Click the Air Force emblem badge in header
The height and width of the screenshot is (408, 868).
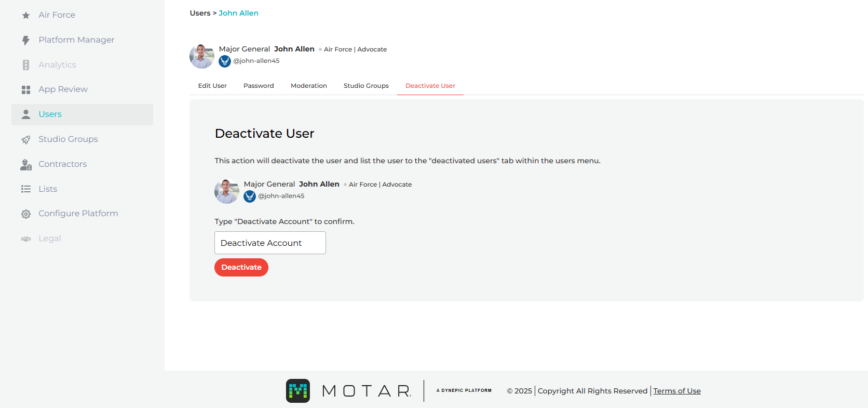click(x=225, y=61)
